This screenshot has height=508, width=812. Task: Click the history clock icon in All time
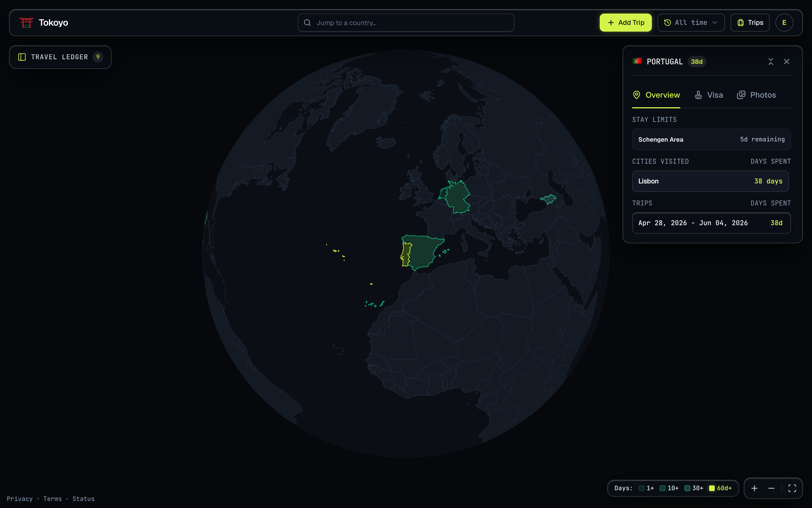point(667,23)
